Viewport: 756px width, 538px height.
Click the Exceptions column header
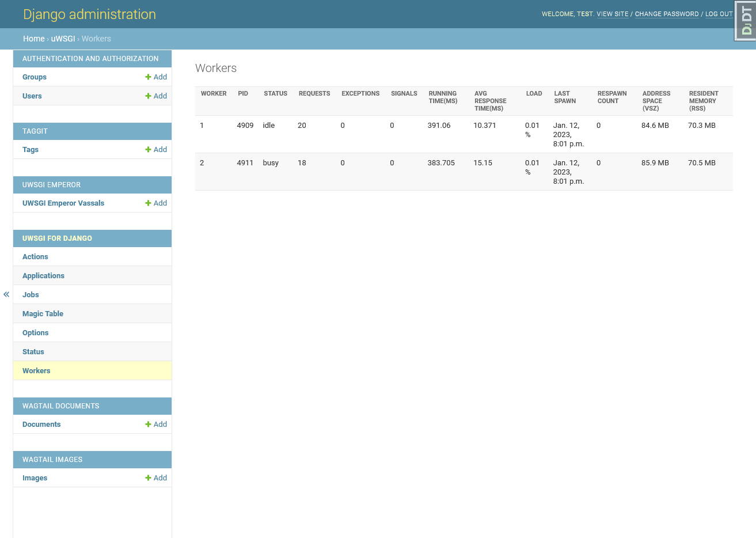pyautogui.click(x=360, y=93)
